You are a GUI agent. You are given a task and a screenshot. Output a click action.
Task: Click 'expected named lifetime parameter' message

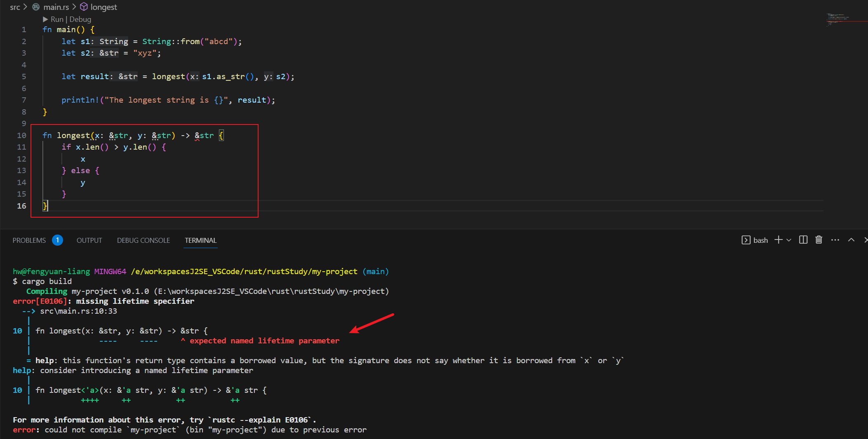[x=264, y=341]
